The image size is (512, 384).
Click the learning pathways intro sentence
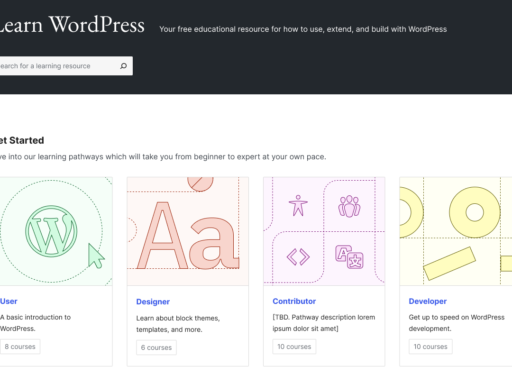point(163,157)
